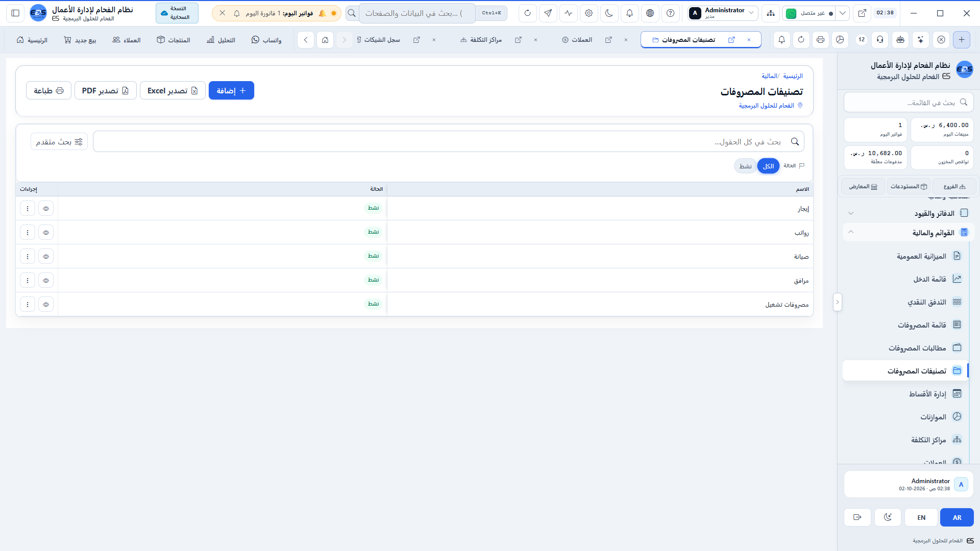
Task: Click تصدير Excel button
Action: pyautogui.click(x=173, y=90)
